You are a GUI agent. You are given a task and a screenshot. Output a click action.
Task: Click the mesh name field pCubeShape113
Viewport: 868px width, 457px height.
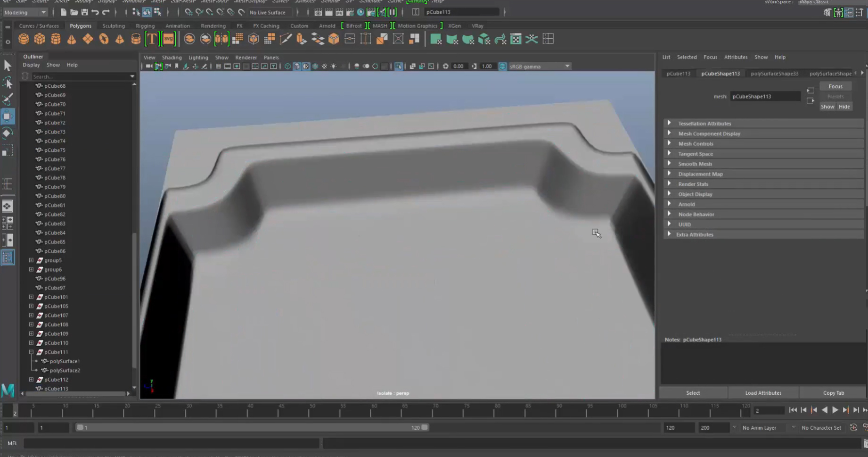point(764,97)
